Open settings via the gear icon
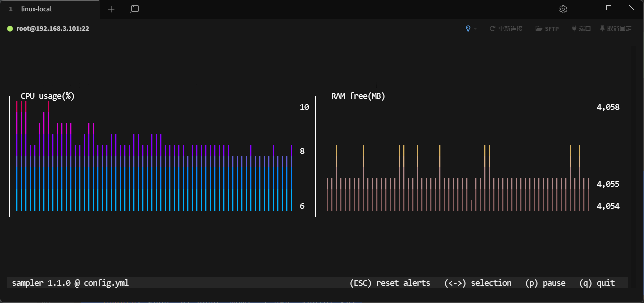The image size is (644, 303). [x=563, y=9]
